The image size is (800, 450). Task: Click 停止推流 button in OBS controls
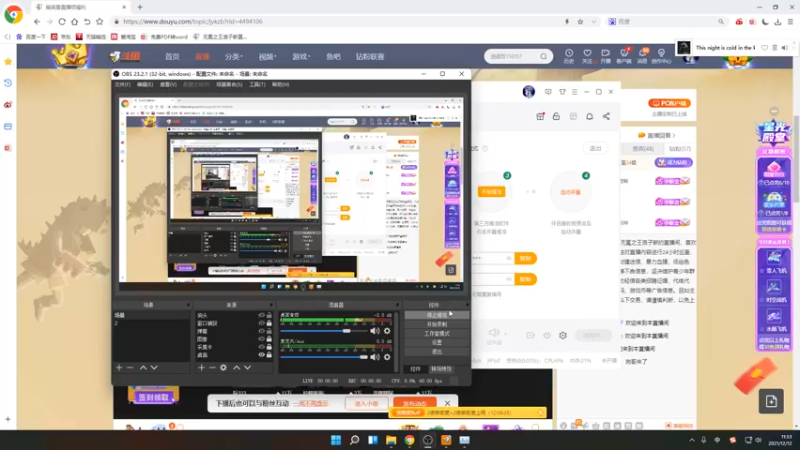(x=437, y=315)
